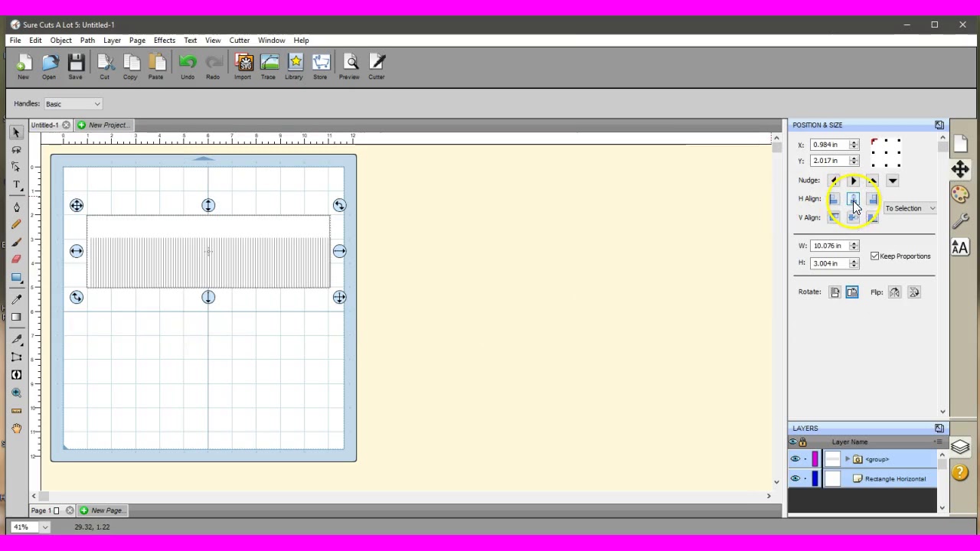
Task: Click the Undo toolbar button
Action: (188, 67)
